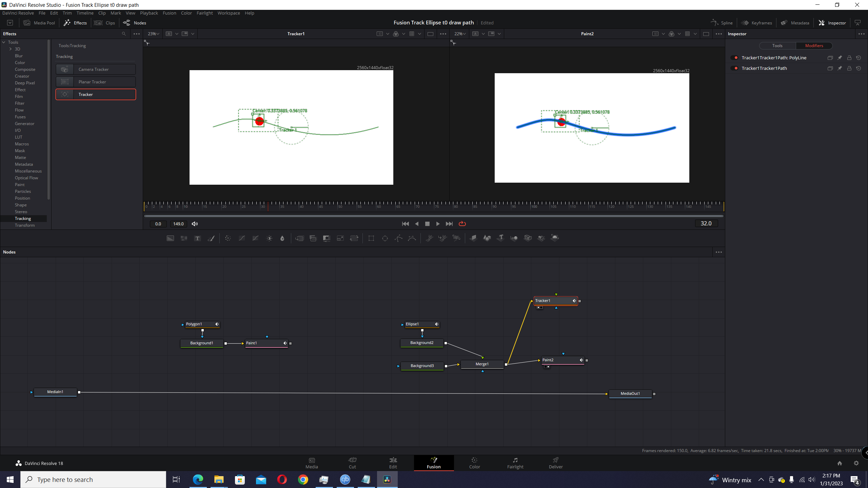This screenshot has width=868, height=488.
Task: Switch to the Tools tab in Inspector
Action: click(x=777, y=46)
